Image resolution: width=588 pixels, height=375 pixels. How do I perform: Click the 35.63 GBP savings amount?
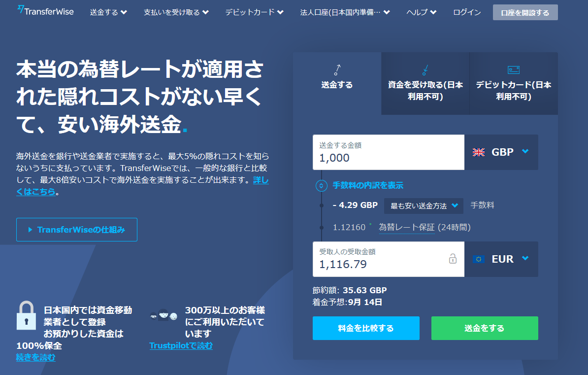(x=365, y=290)
